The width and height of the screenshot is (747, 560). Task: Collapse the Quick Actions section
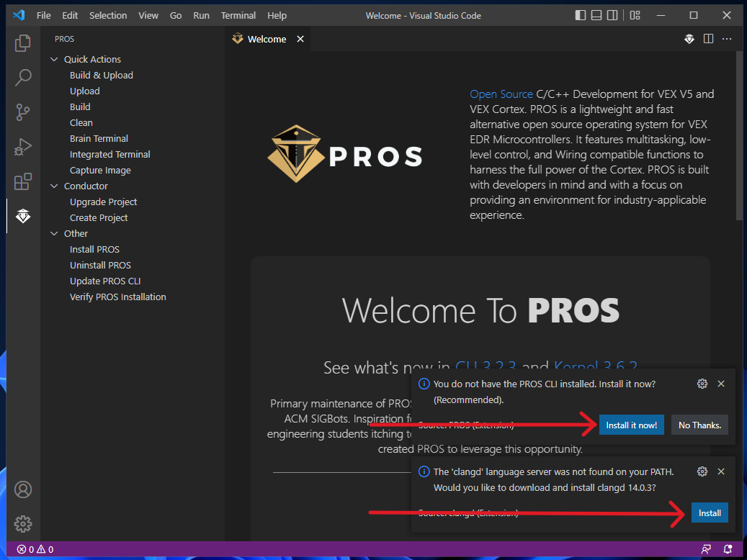click(54, 60)
